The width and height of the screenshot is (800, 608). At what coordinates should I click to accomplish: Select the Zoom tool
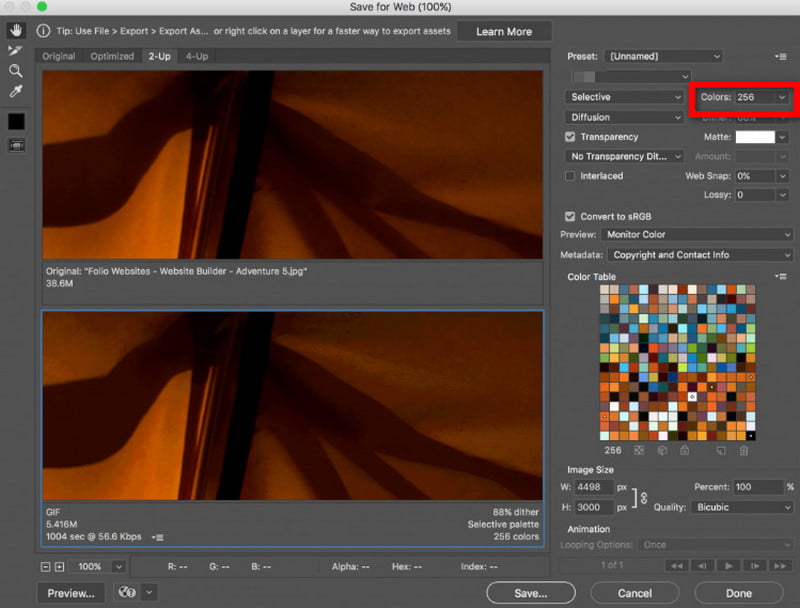pos(16,71)
